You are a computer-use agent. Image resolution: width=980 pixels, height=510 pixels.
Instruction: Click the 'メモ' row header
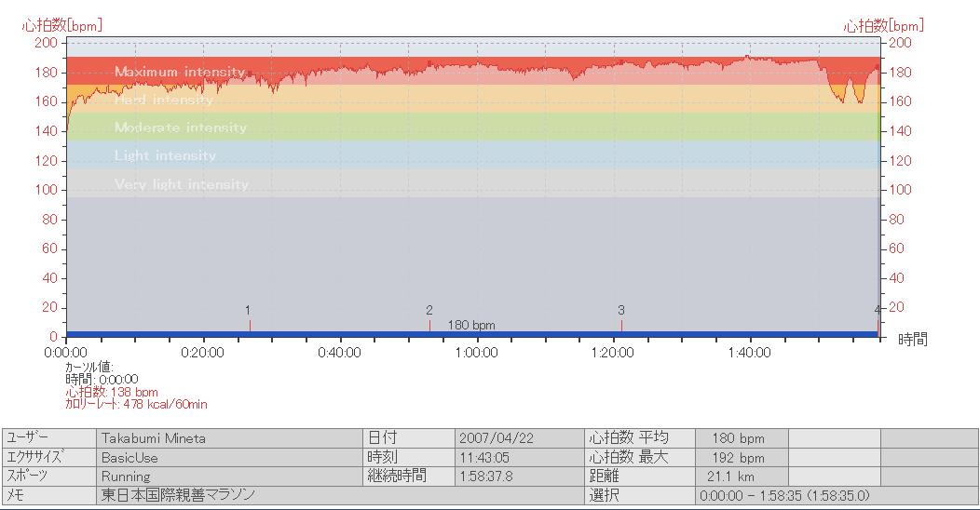49,495
